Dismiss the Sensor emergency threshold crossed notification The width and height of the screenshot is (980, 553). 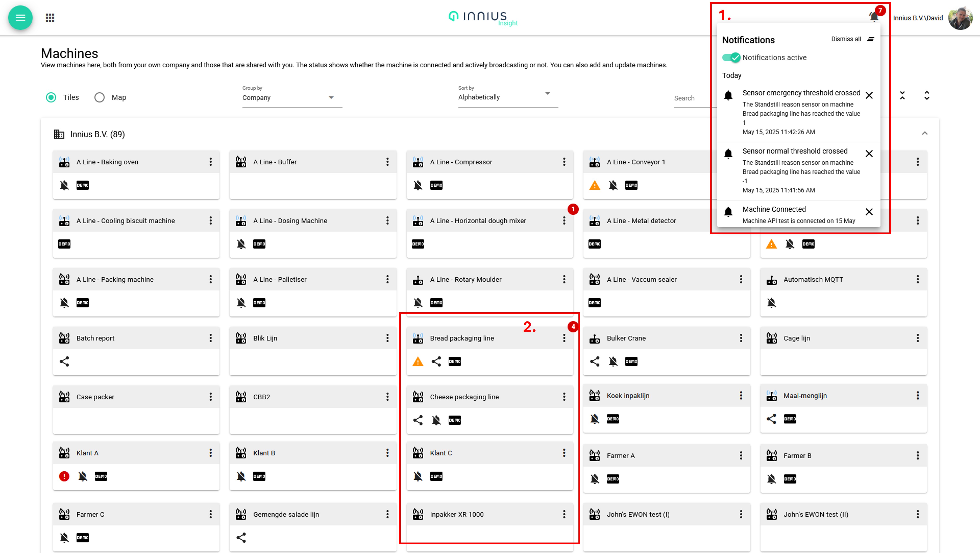(869, 95)
